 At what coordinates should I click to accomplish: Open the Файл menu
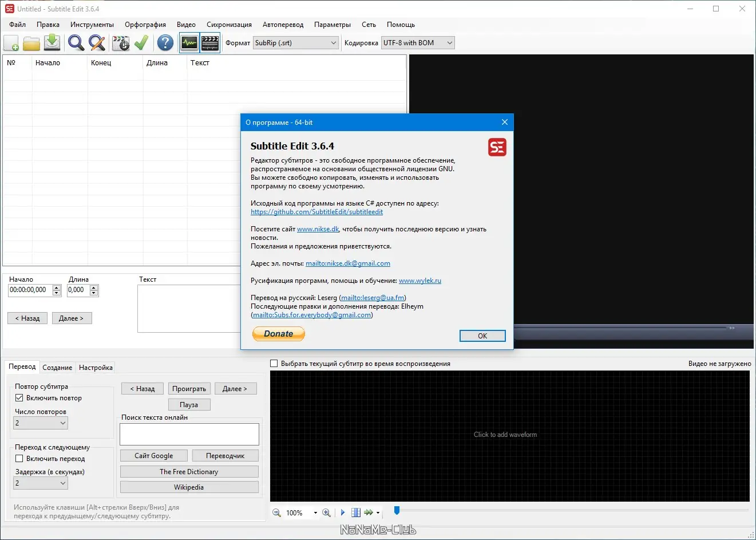18,25
